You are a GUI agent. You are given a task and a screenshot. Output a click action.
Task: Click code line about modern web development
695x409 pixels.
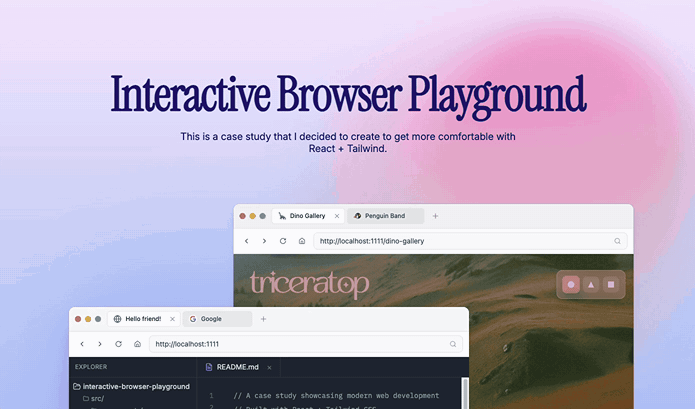coord(336,395)
